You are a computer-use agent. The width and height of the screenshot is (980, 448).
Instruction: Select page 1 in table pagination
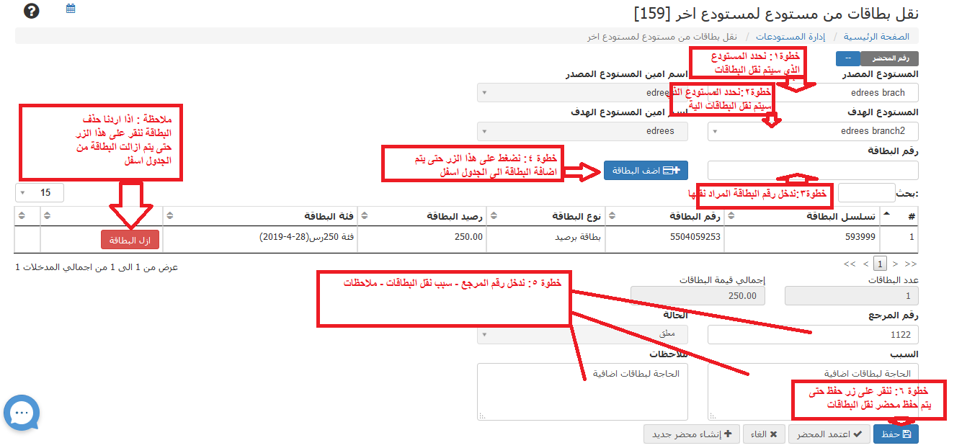click(880, 264)
